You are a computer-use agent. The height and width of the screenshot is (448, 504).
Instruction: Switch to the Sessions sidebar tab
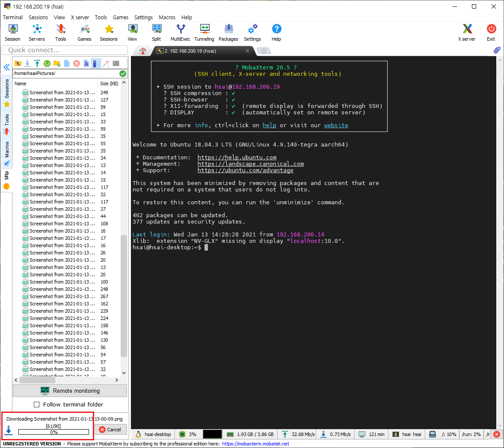(7, 93)
